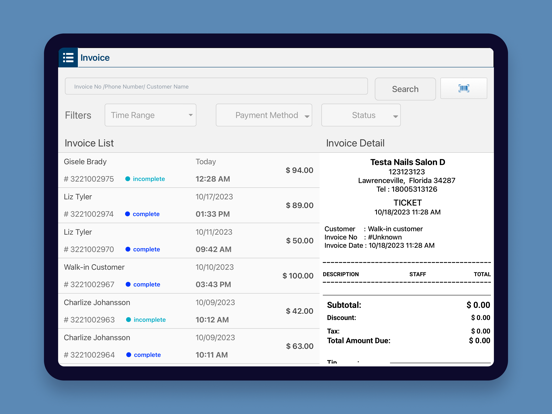
Task: Select Liz Tyler invoice #3221002970
Action: [189, 240]
